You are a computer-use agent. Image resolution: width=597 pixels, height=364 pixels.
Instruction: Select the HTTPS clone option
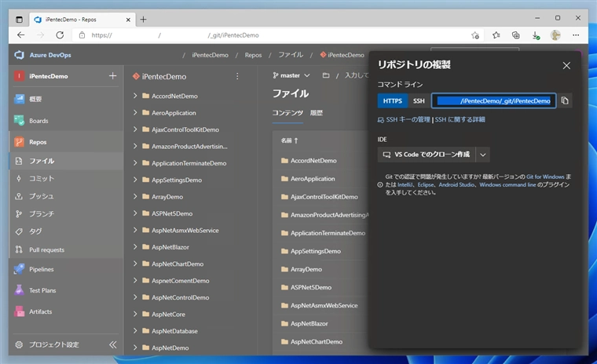393,100
